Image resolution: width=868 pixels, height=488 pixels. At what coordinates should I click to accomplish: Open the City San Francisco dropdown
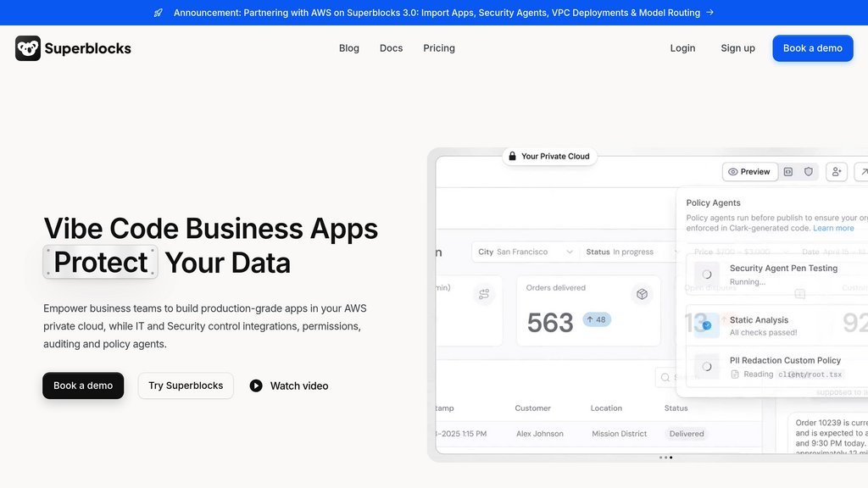(x=525, y=252)
